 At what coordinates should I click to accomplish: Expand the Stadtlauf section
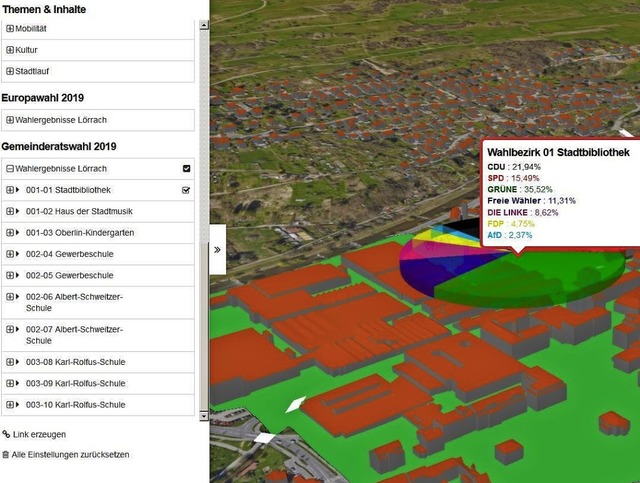[x=10, y=71]
